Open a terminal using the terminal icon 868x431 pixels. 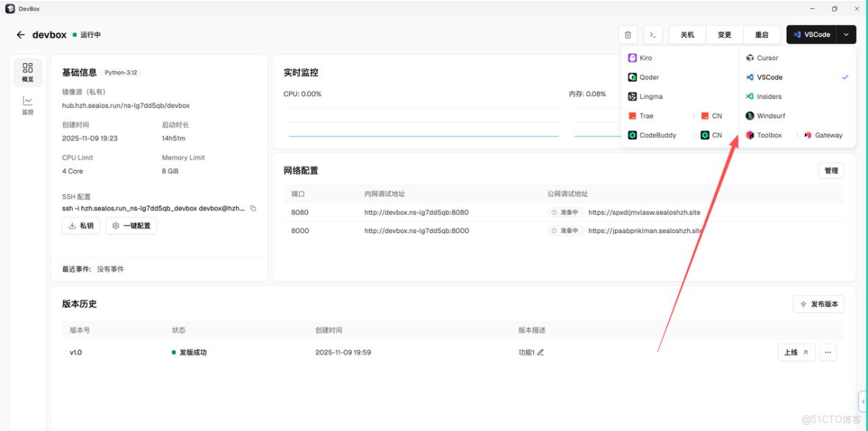click(x=652, y=34)
